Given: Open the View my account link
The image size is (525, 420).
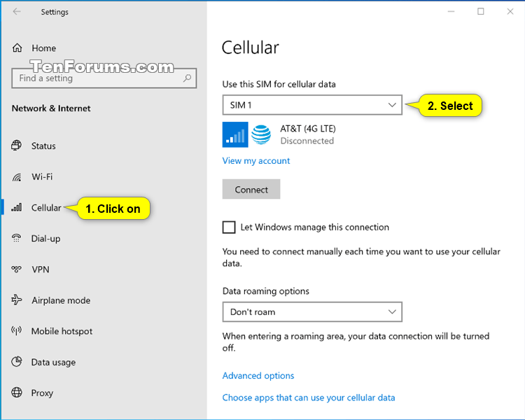Looking at the screenshot, I should (256, 161).
